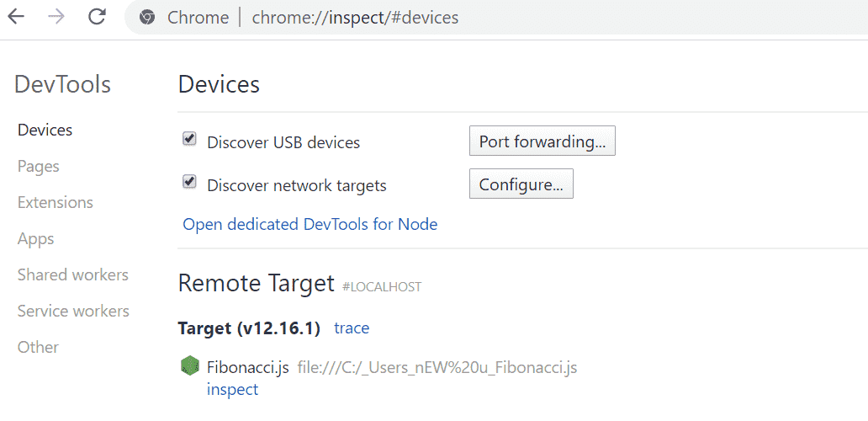868x421 pixels.
Task: Click the browser forward arrow
Action: pos(56,17)
